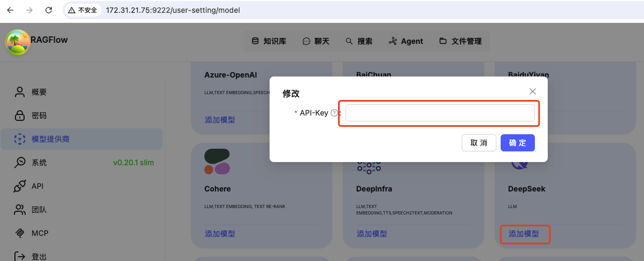Click 添加模型 under DeepSeek
The height and width of the screenshot is (261, 644).
point(524,234)
